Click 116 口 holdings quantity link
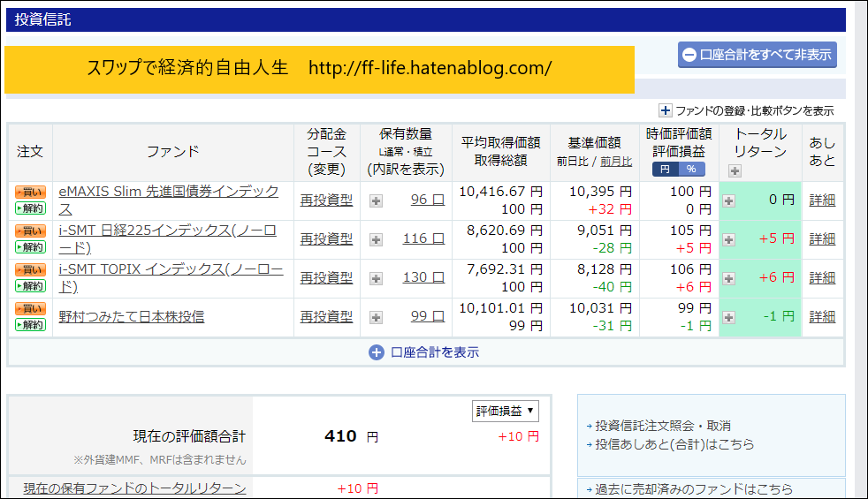 [423, 238]
